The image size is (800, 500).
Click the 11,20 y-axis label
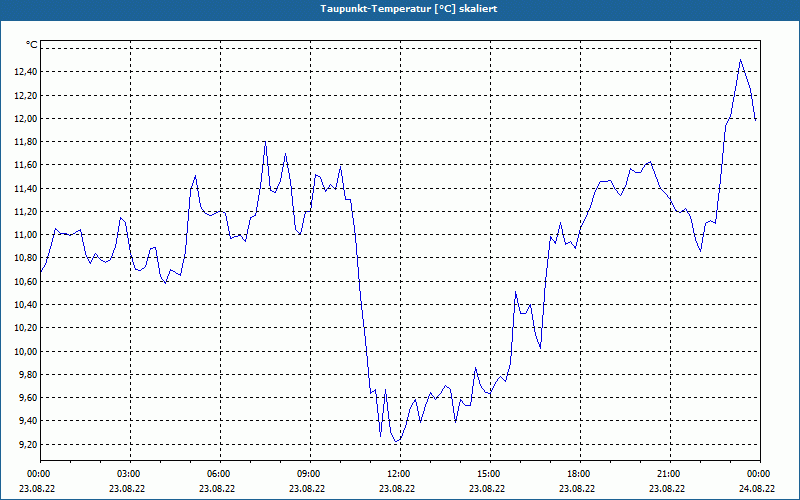click(x=26, y=212)
